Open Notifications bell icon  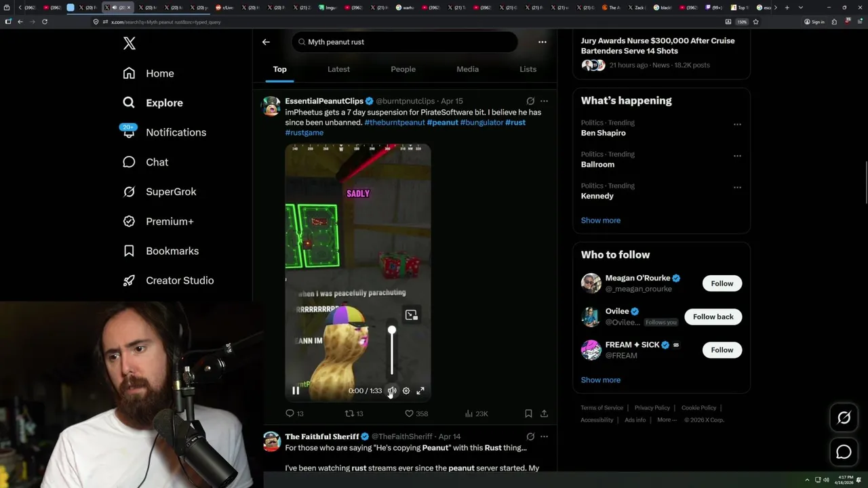pyautogui.click(x=129, y=132)
